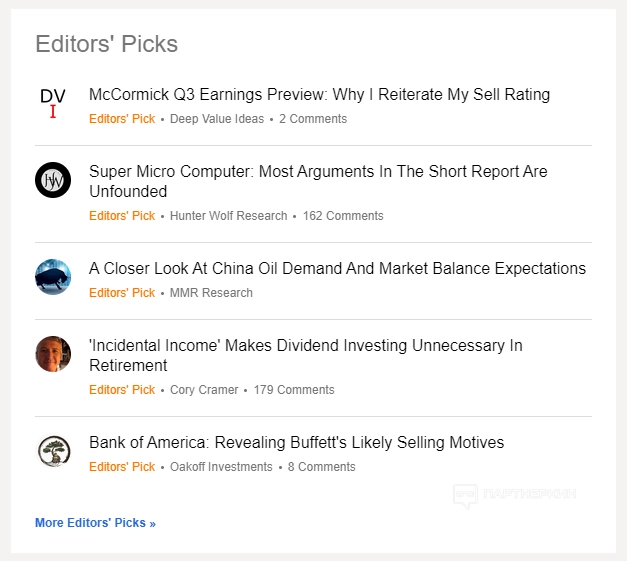View the 2 Comments on McCormick article

point(313,119)
